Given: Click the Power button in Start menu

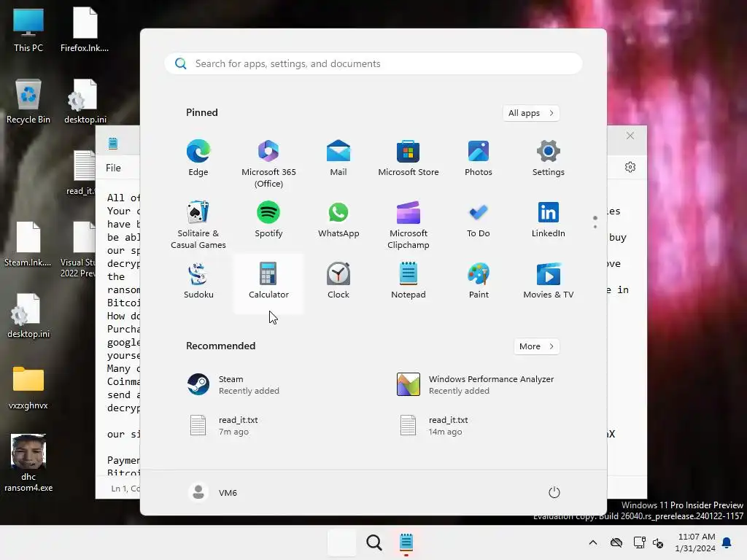Looking at the screenshot, I should coord(554,492).
